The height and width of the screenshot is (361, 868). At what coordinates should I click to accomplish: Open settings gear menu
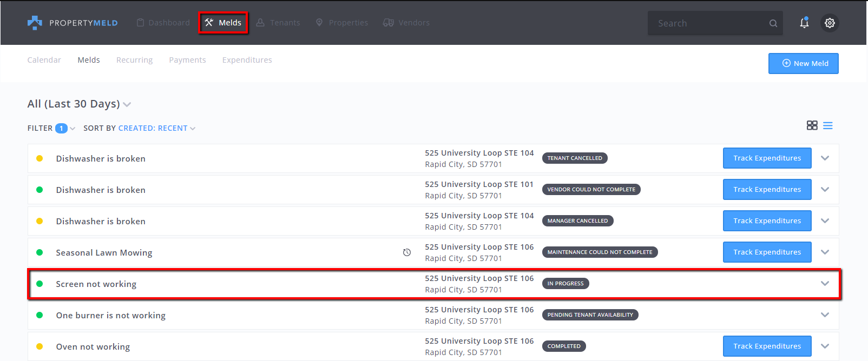point(830,23)
